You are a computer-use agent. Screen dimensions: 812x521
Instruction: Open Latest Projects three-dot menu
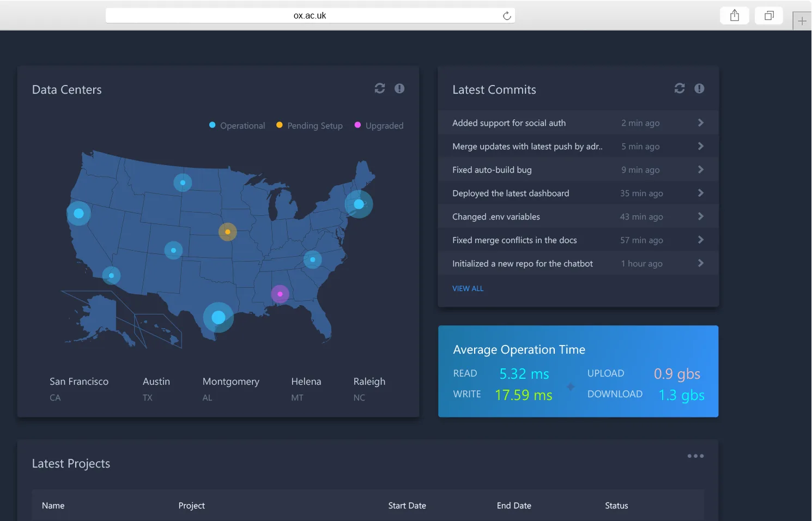tap(695, 456)
